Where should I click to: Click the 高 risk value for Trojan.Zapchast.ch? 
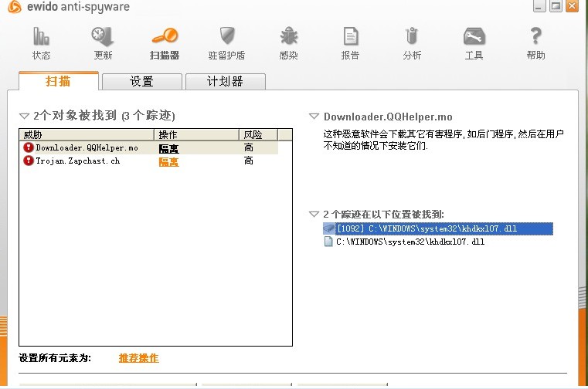point(249,161)
